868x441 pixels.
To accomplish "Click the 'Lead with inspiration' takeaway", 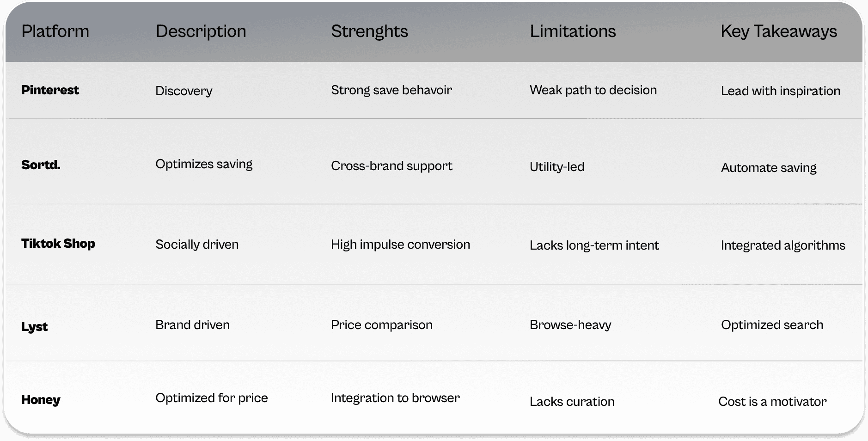I will tap(781, 91).
